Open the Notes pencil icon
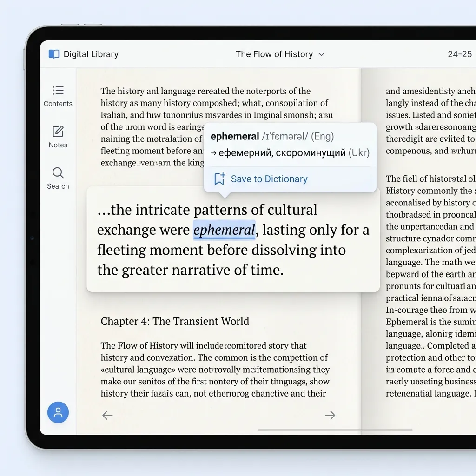Screen dimensions: 476x476 (58, 132)
